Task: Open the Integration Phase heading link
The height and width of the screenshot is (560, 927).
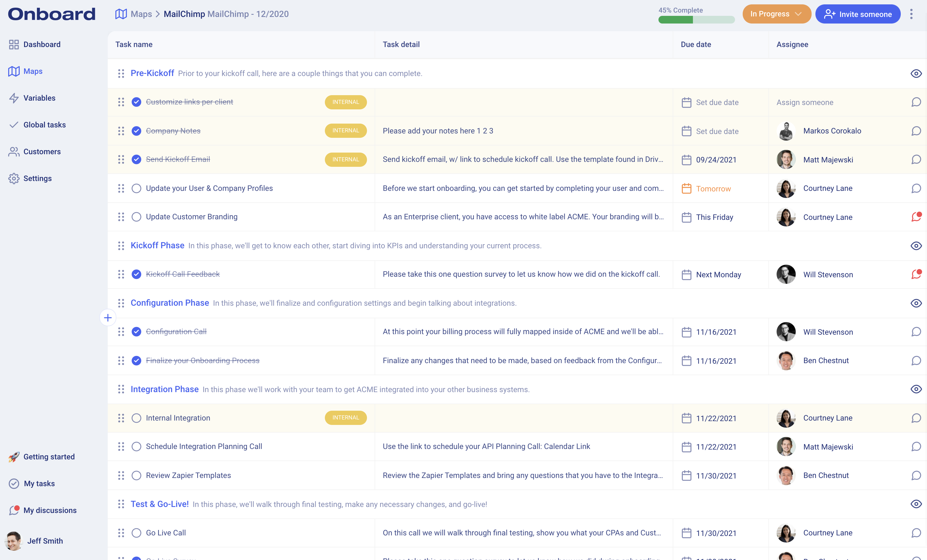Action: [x=164, y=389]
